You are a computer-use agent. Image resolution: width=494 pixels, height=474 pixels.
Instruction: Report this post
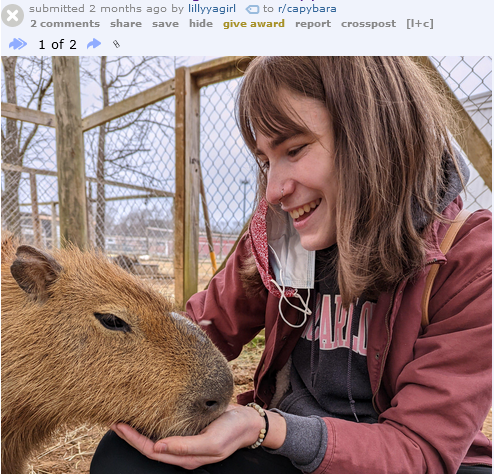(313, 24)
